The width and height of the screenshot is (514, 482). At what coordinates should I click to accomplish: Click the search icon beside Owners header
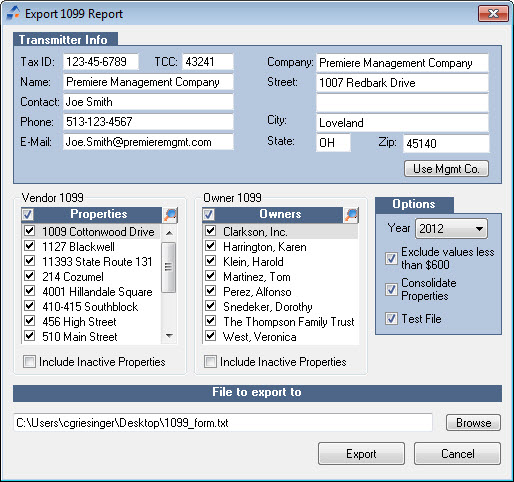pyautogui.click(x=351, y=215)
